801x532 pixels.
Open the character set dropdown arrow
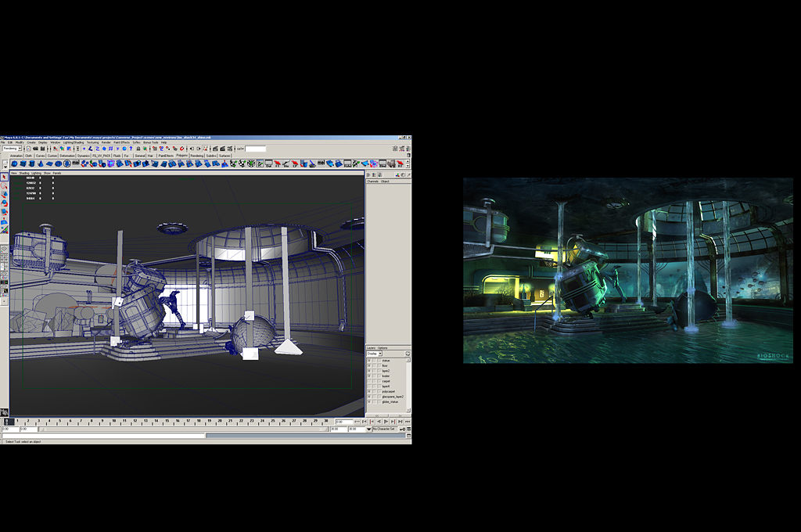pyautogui.click(x=369, y=430)
